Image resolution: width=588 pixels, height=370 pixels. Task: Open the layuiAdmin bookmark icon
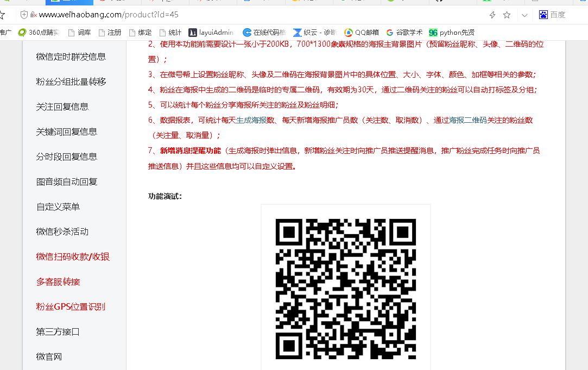pos(192,32)
